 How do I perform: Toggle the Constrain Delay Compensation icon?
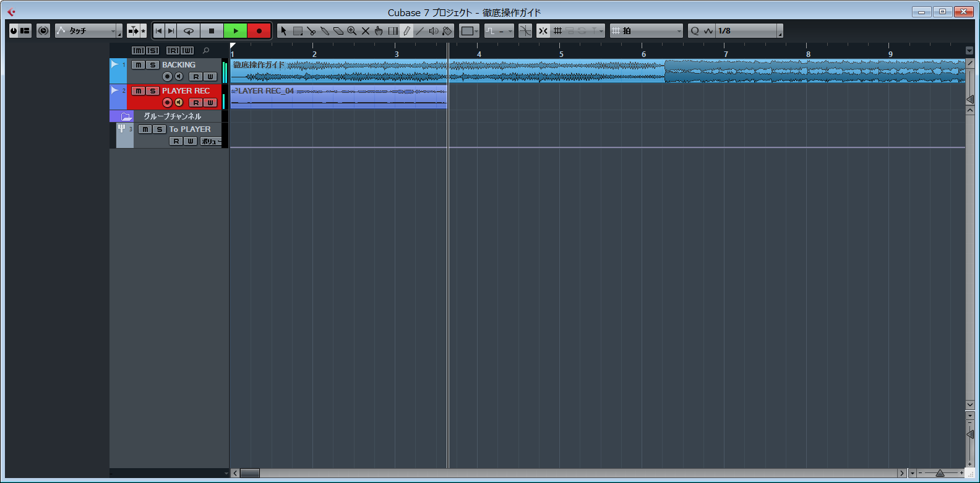point(43,31)
